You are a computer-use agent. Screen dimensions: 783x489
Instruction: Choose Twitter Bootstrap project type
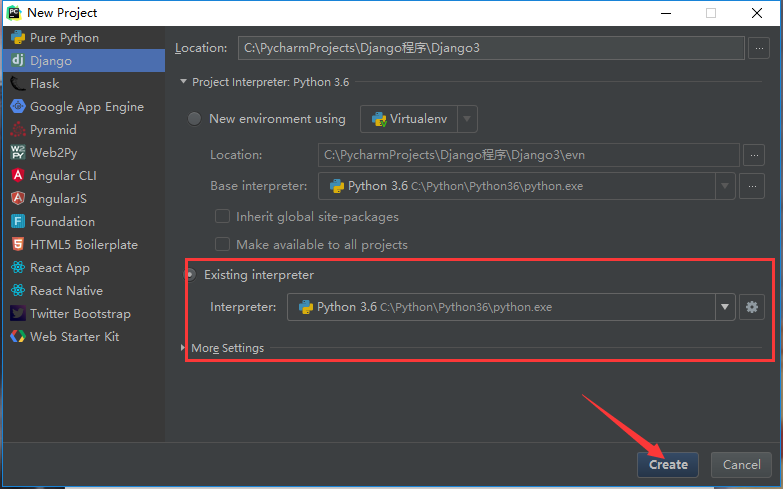(x=84, y=313)
